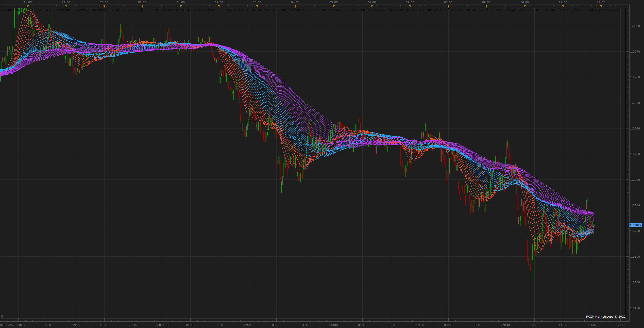
Task: Click the current price tag 1,02022
Action: click(x=635, y=225)
